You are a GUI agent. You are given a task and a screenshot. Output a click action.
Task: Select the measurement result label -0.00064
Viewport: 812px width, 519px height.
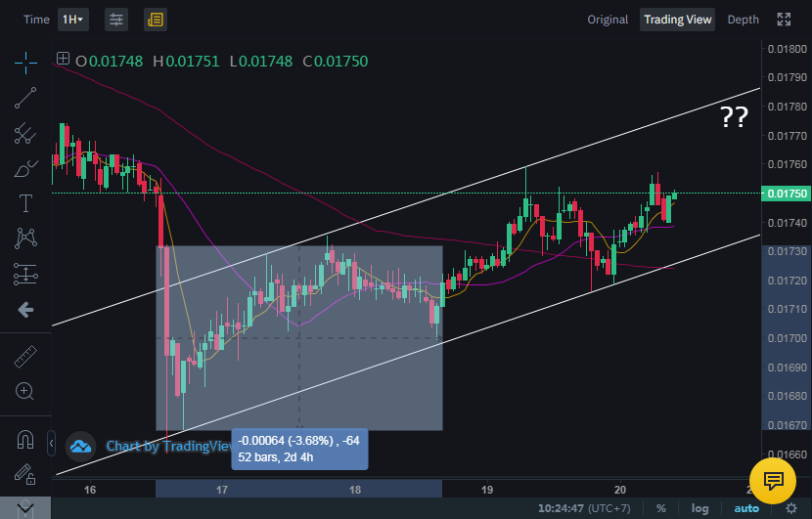pyautogui.click(x=299, y=449)
